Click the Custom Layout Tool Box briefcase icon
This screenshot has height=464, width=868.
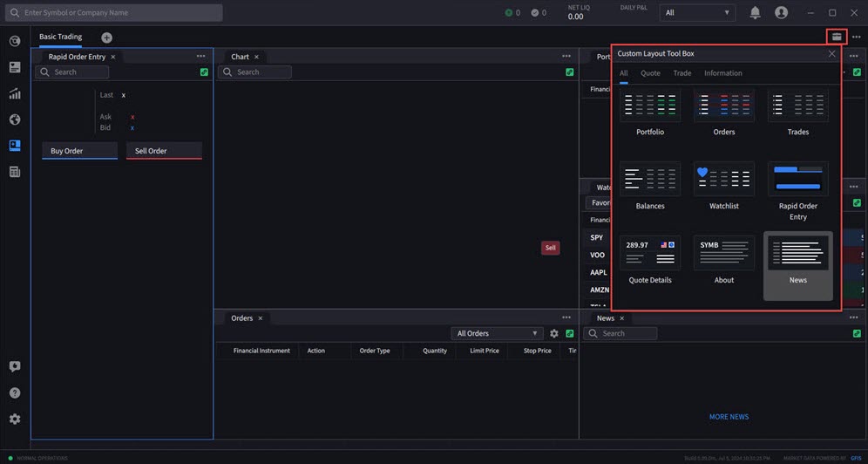837,37
